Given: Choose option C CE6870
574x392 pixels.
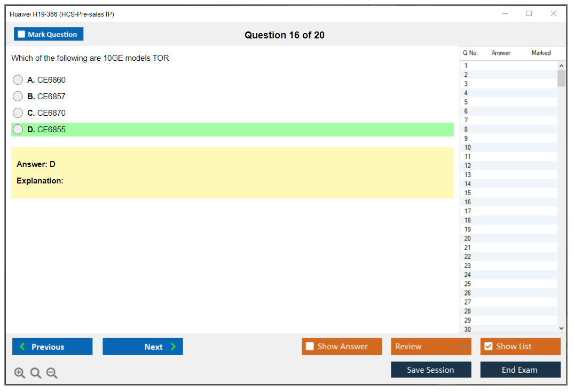Looking at the screenshot, I should coord(18,113).
